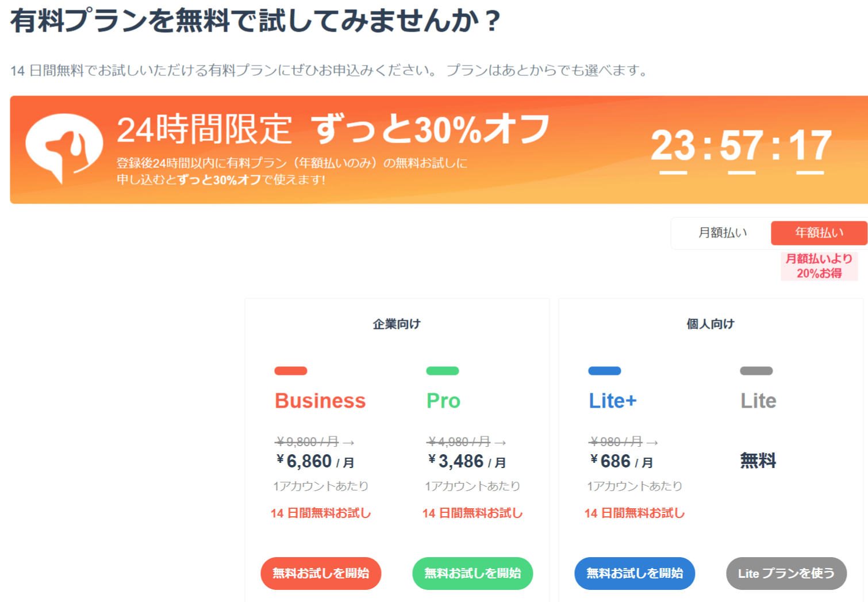The width and height of the screenshot is (868, 602).
Task: Click the Pro plan title
Action: (443, 401)
